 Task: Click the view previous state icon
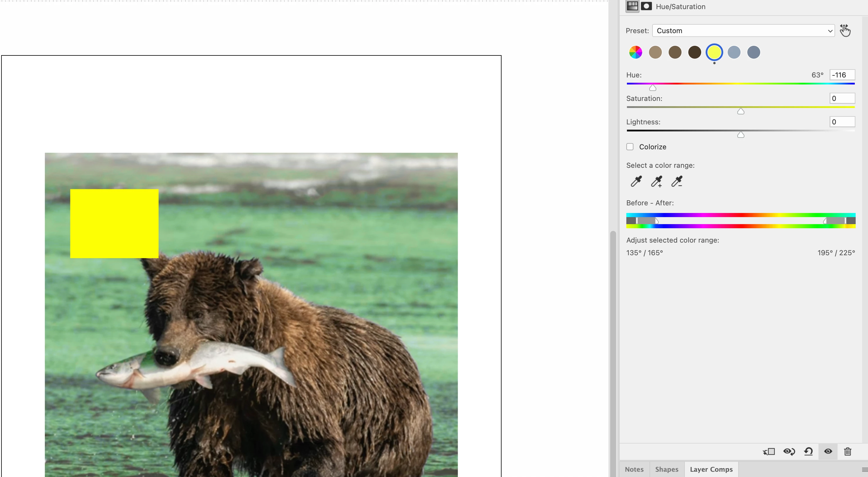[x=789, y=451]
